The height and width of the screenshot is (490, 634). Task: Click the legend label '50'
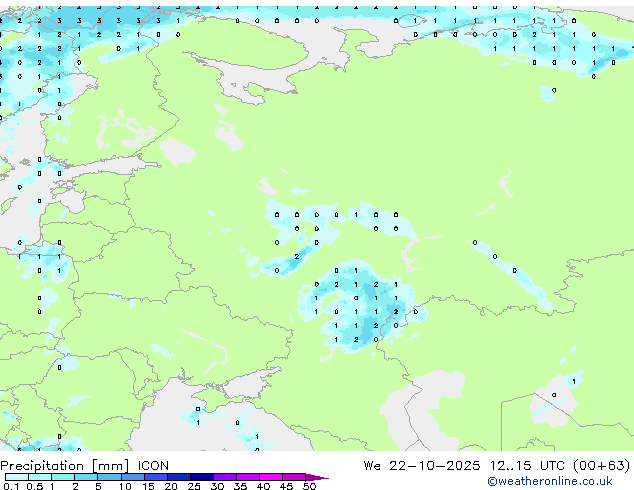[309, 486]
